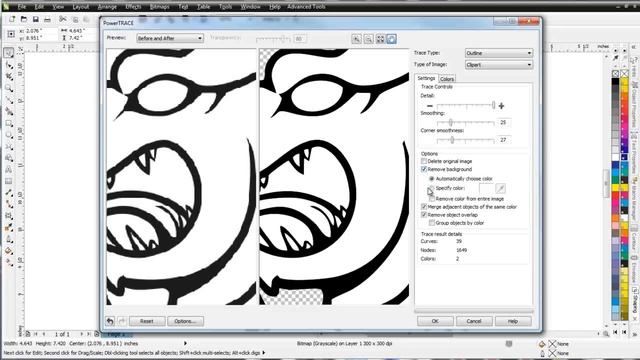This screenshot has width=640, height=360.
Task: Open the Bitmaps menu
Action: (x=160, y=7)
